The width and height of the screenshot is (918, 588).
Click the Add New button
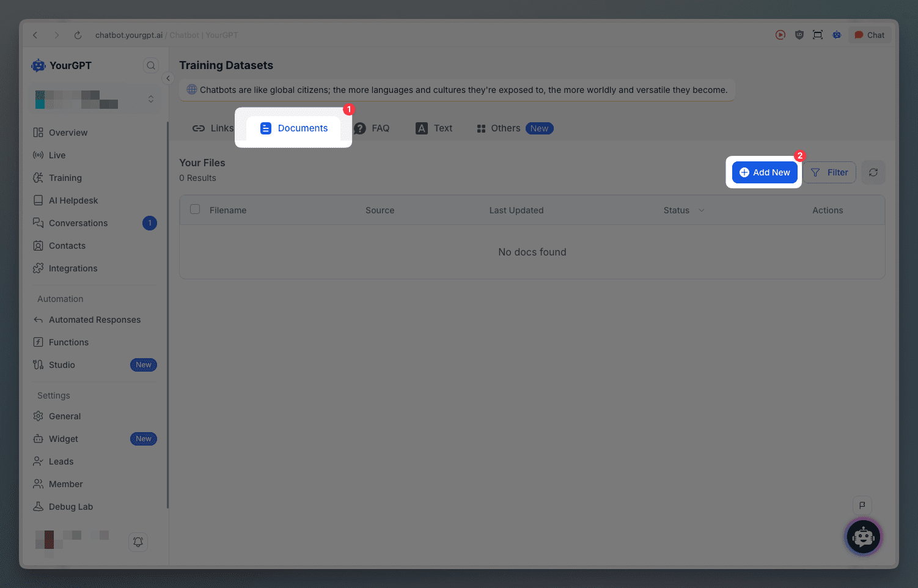click(765, 172)
